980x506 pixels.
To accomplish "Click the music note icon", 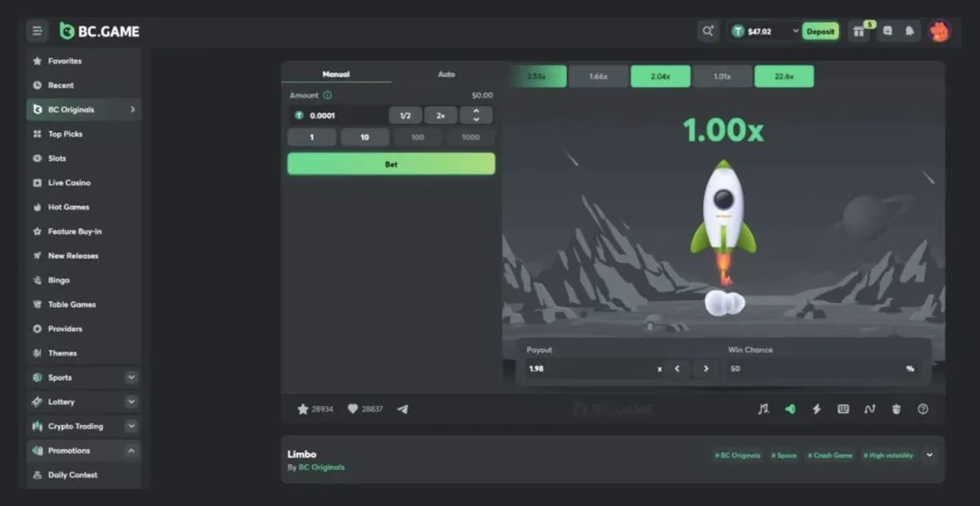I will point(763,409).
